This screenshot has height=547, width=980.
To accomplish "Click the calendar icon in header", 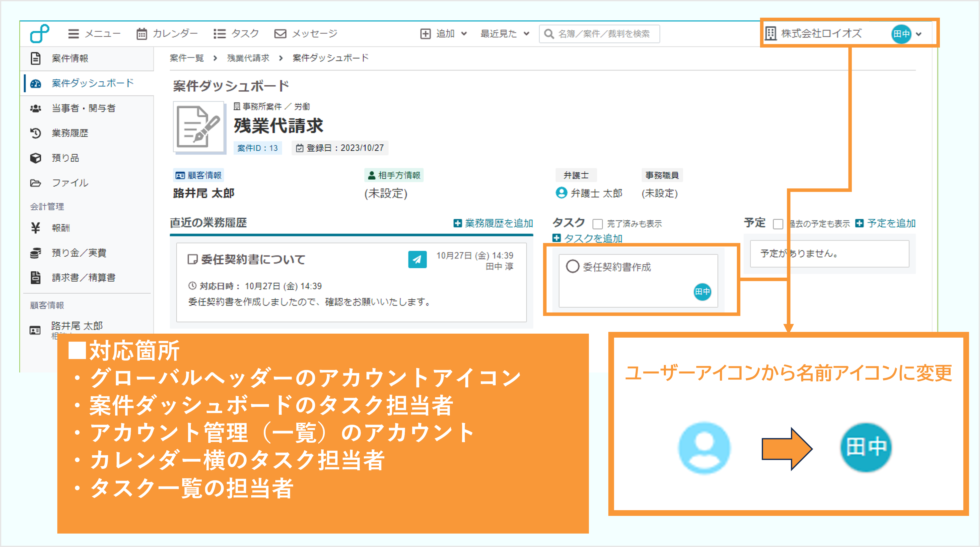I will [x=142, y=34].
